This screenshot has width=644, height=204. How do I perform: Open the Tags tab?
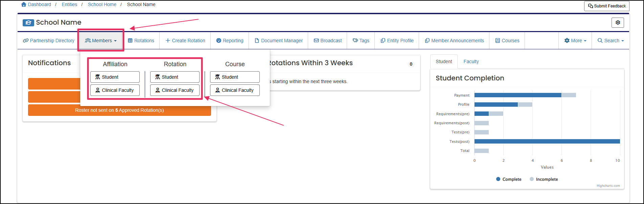[x=361, y=41]
